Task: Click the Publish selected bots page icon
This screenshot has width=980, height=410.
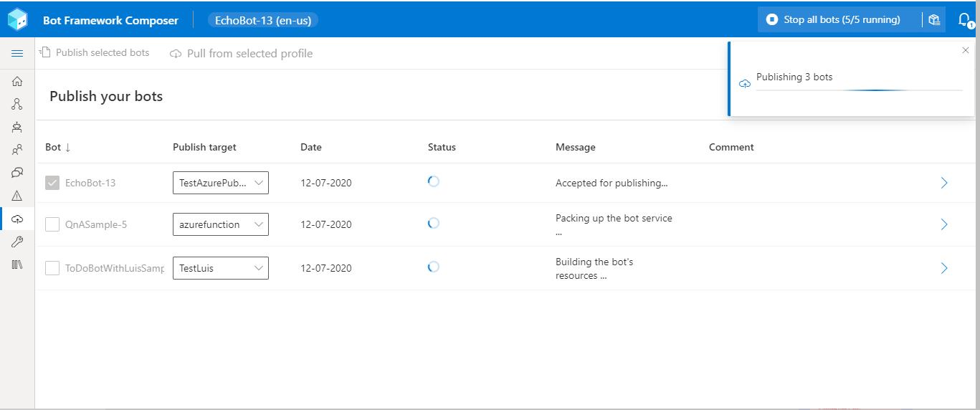Action: point(45,52)
